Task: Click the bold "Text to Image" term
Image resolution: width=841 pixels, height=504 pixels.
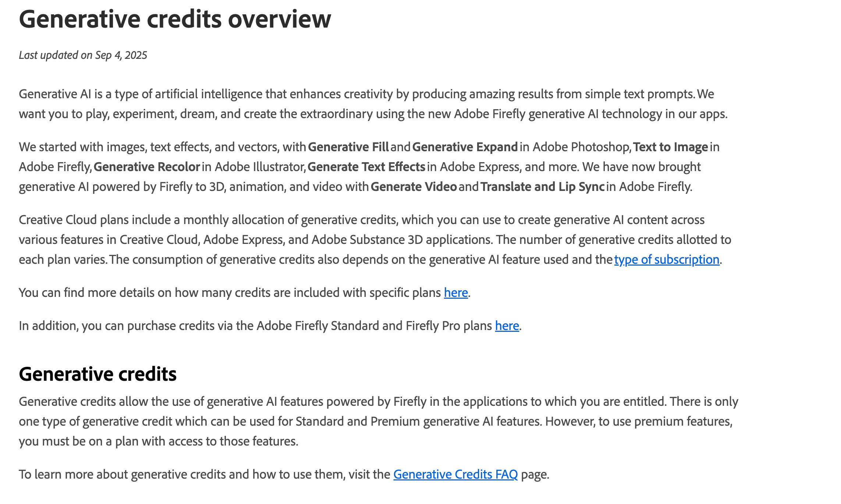Action: click(x=670, y=147)
